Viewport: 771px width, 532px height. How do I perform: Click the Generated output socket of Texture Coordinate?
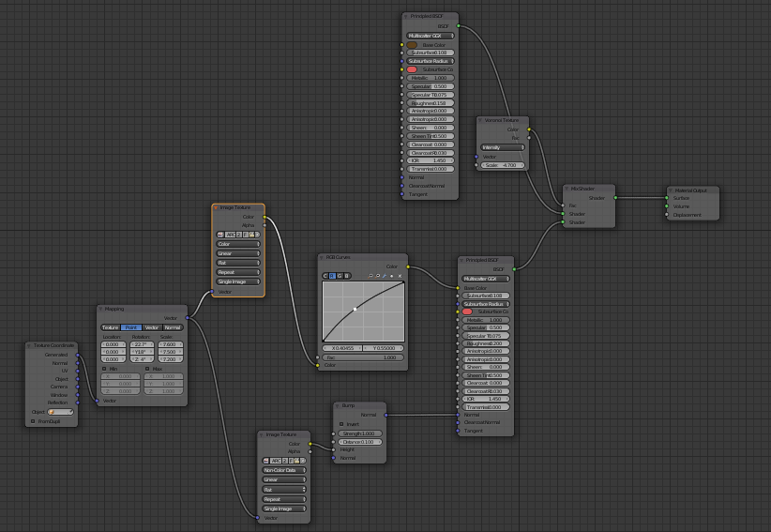78,355
